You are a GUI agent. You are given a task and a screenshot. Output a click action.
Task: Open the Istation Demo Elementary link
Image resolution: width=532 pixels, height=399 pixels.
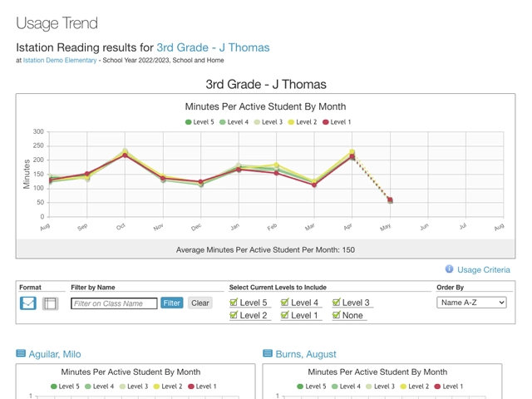60,61
